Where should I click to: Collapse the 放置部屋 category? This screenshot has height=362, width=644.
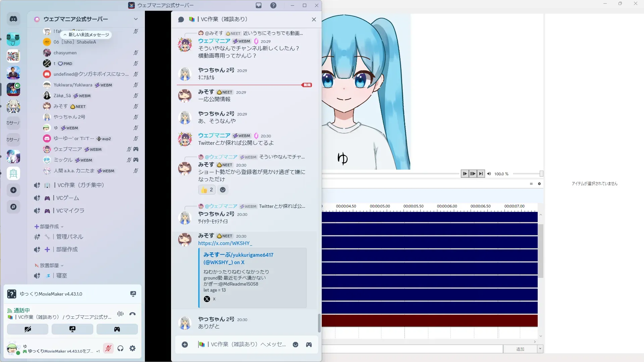(x=49, y=265)
